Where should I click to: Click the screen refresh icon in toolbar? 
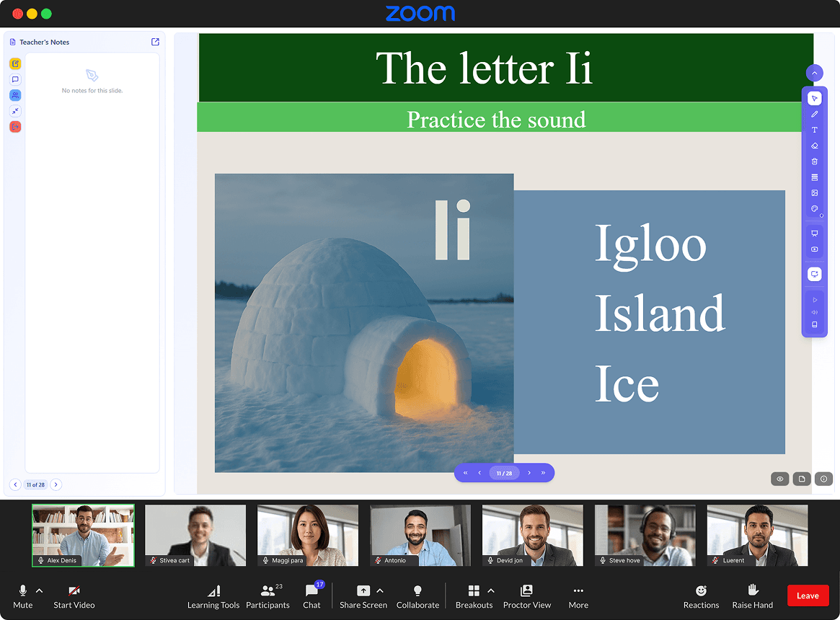point(814,274)
